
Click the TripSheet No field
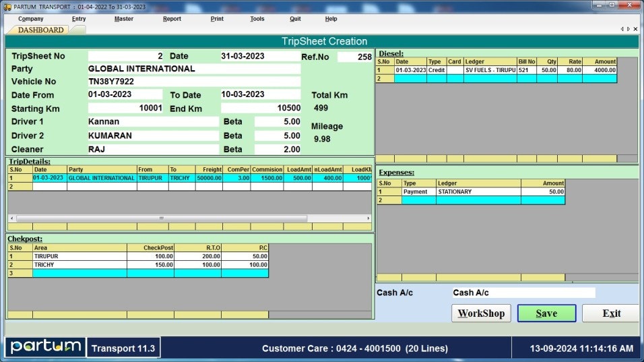click(125, 57)
